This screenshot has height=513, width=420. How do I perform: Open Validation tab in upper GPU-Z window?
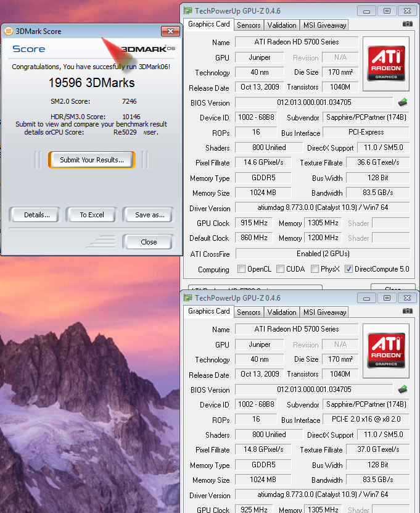pos(282,25)
